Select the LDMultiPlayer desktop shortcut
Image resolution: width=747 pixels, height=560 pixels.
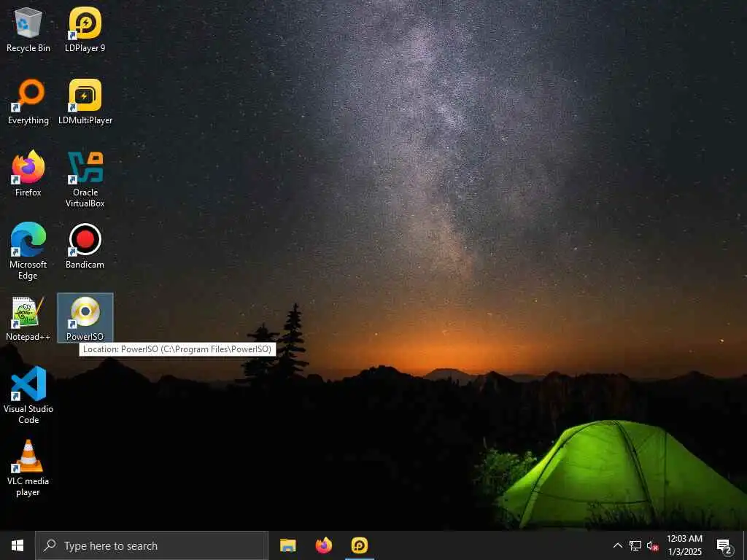point(85,102)
